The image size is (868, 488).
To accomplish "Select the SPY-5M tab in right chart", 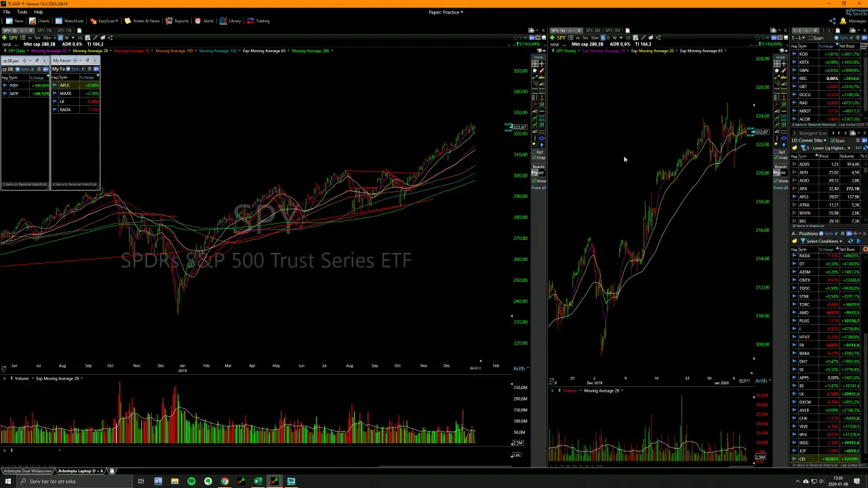I will pos(593,30).
